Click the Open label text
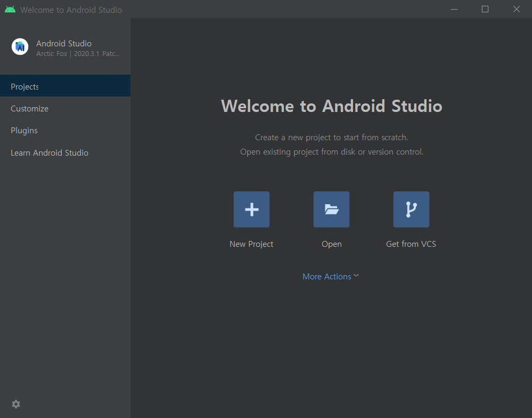This screenshot has height=418, width=532. 331,244
